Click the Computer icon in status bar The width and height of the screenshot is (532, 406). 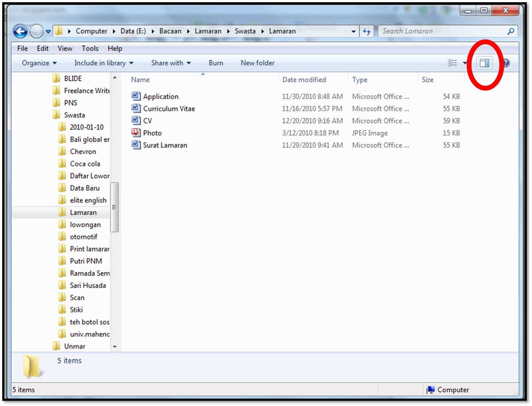click(430, 390)
